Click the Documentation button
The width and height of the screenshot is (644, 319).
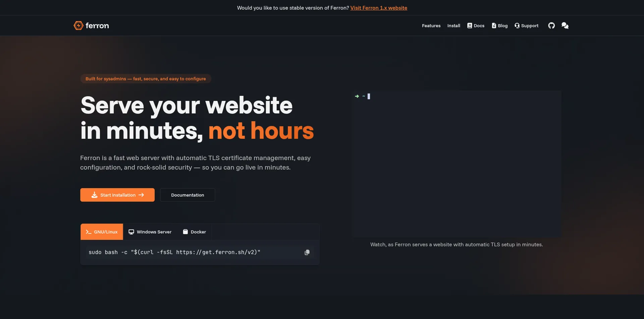coord(187,195)
